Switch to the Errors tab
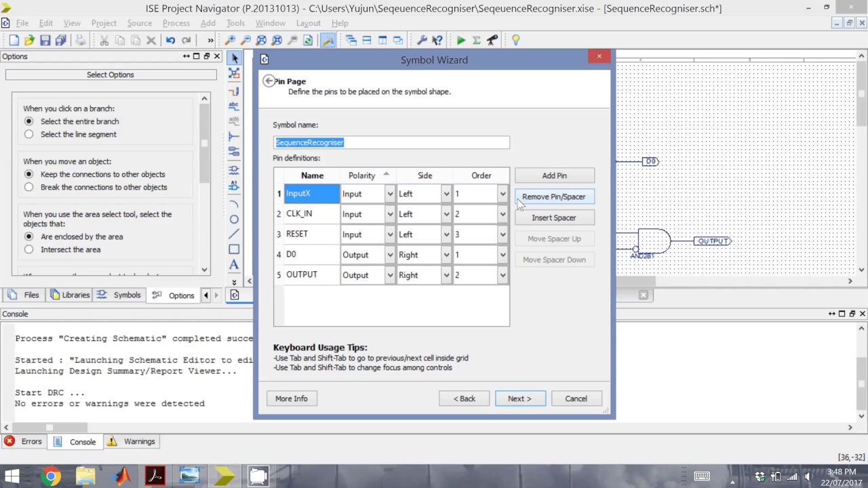This screenshot has width=868, height=488. 23,441
